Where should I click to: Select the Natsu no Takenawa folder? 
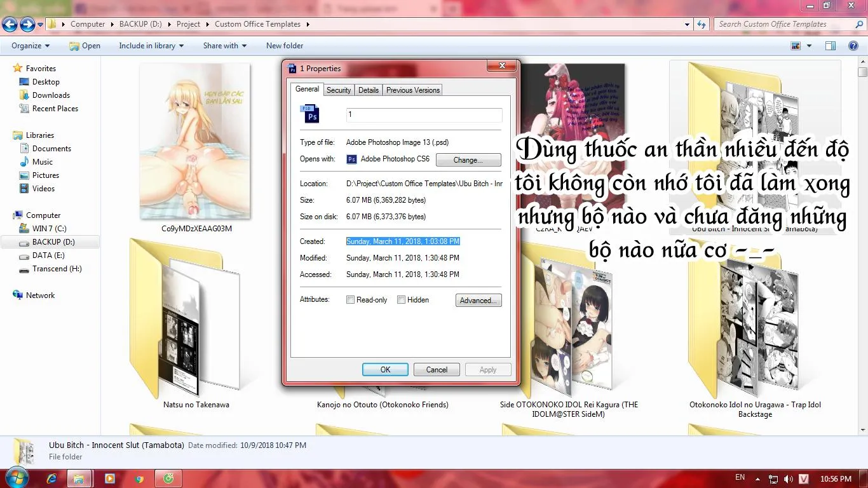[x=196, y=324]
